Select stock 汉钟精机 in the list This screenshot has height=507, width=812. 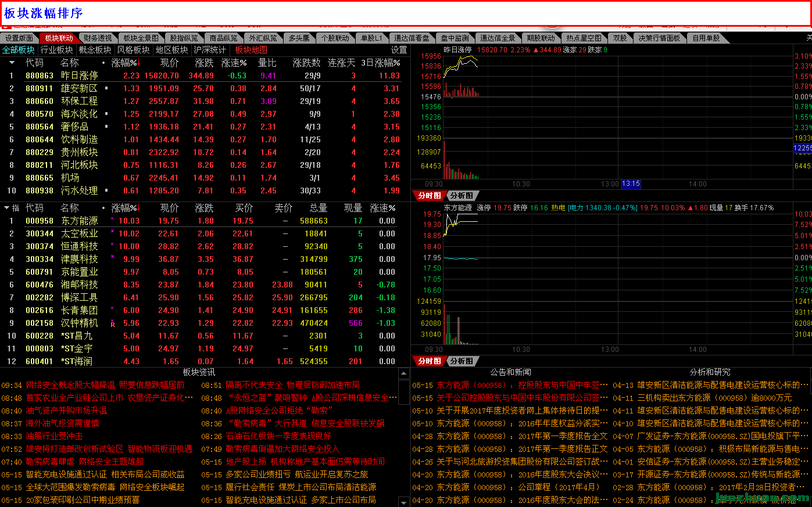pos(203,323)
